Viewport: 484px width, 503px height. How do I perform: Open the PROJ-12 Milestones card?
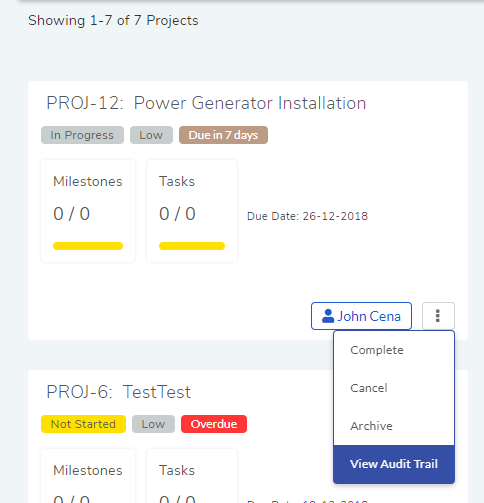pyautogui.click(x=88, y=211)
